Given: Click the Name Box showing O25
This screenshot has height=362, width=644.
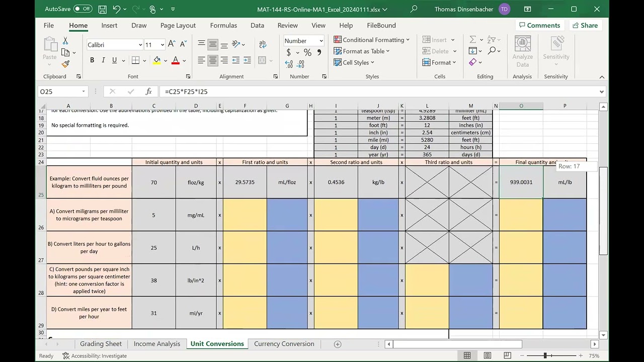Looking at the screenshot, I should (59, 92).
